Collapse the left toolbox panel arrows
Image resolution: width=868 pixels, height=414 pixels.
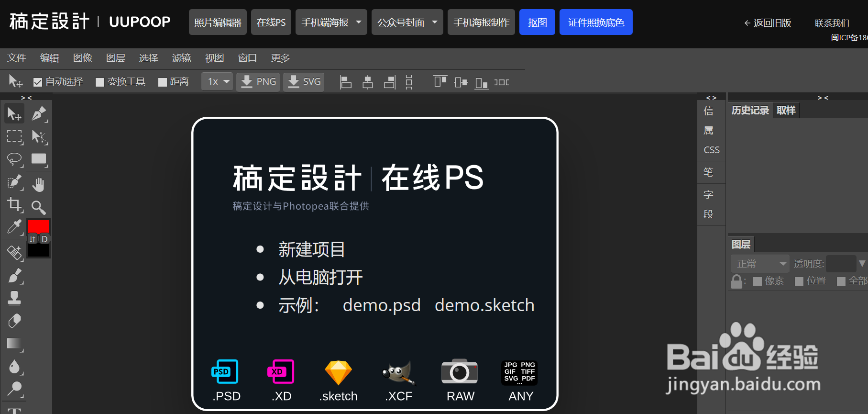pos(26,98)
